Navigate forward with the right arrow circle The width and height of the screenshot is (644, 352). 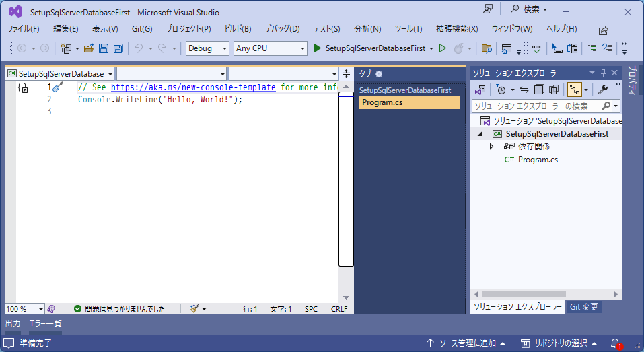(44, 48)
